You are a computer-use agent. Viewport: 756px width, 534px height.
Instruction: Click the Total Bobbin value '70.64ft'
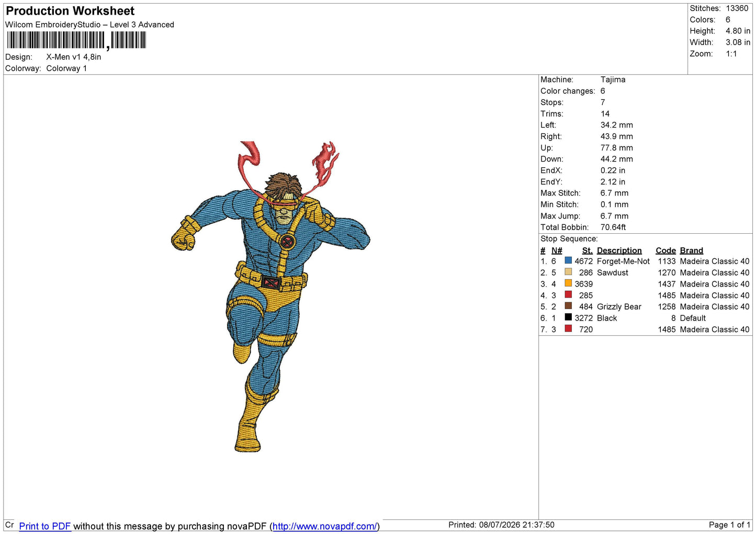[613, 227]
